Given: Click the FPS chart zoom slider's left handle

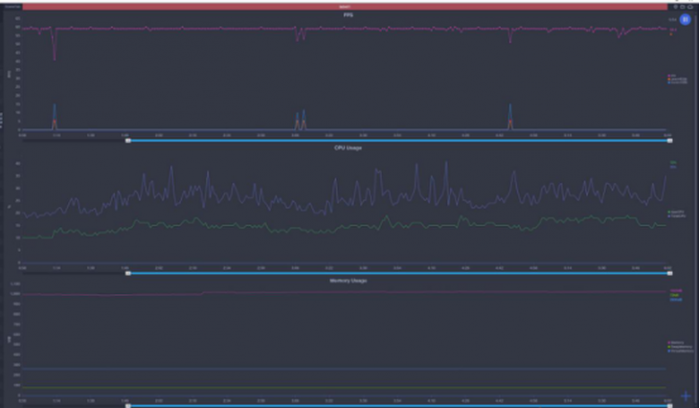Looking at the screenshot, I should point(128,140).
